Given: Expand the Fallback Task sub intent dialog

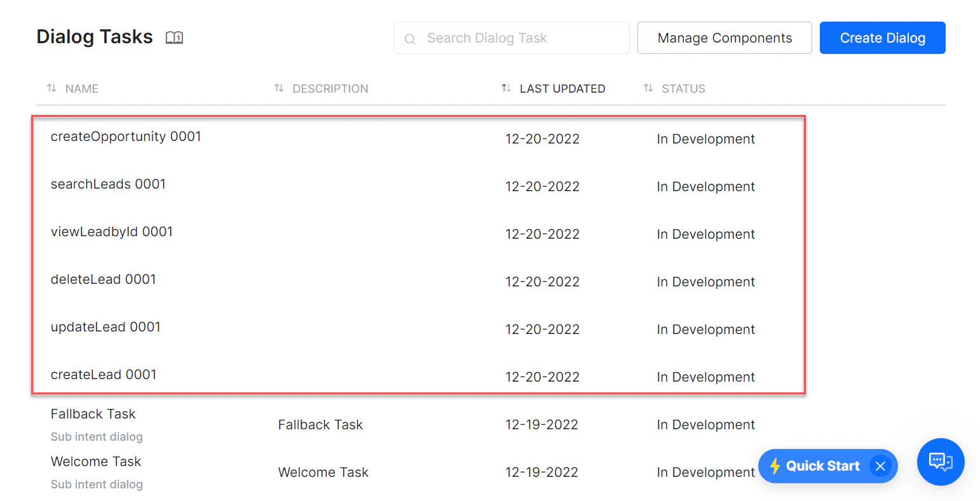Looking at the screenshot, I should (96, 436).
